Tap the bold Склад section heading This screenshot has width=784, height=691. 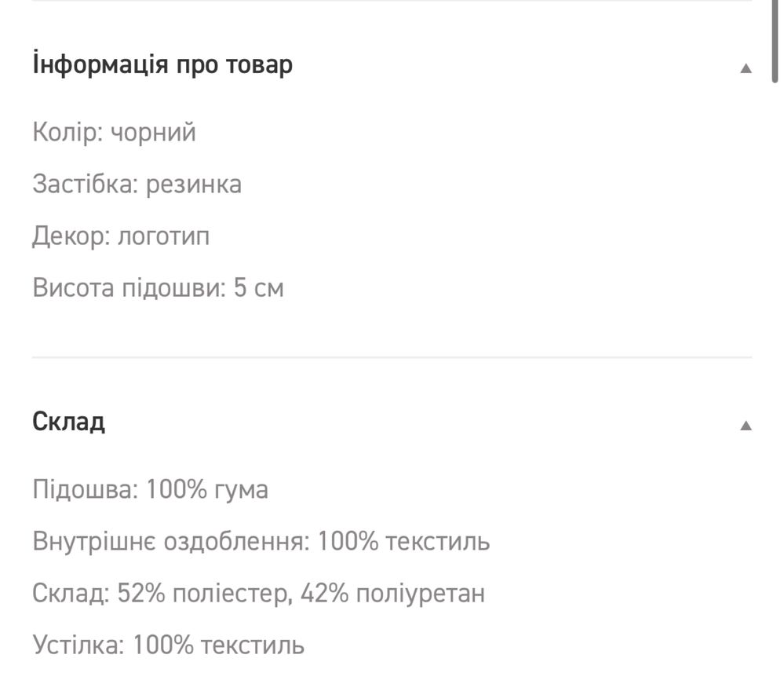coord(68,422)
